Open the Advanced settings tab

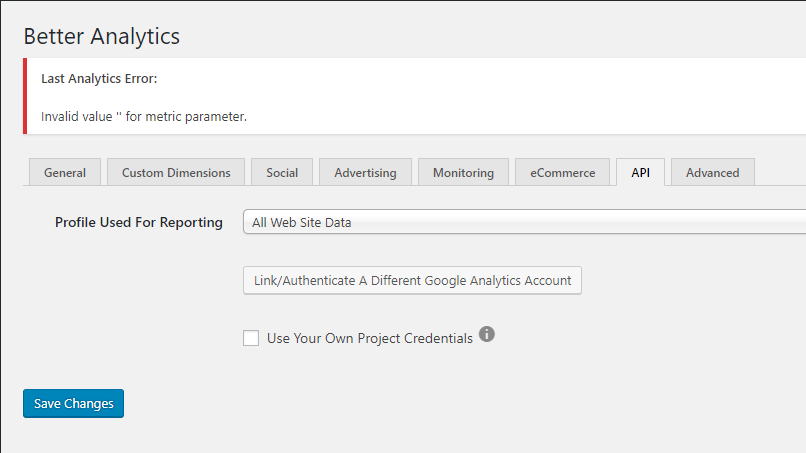(713, 172)
